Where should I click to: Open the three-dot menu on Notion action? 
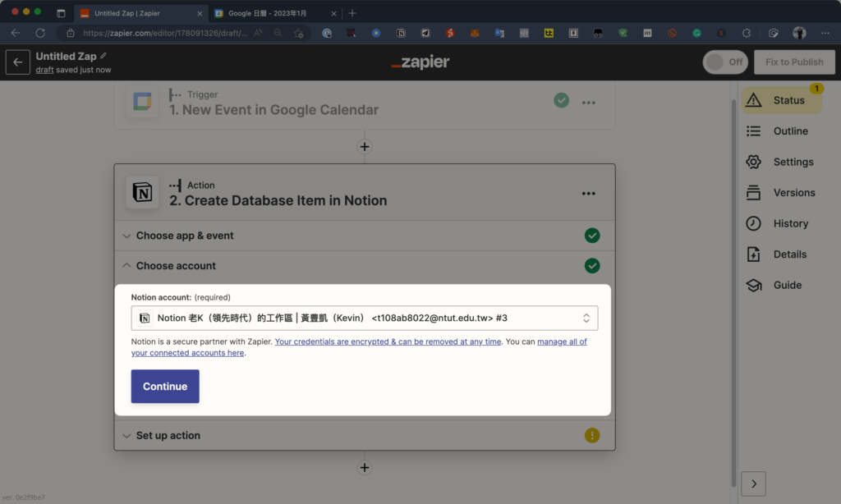coord(588,194)
